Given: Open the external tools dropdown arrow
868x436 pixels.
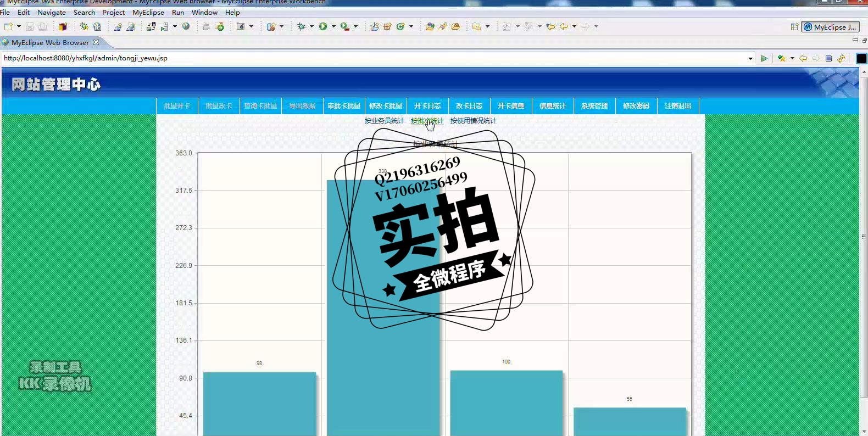Looking at the screenshot, I should [355, 26].
